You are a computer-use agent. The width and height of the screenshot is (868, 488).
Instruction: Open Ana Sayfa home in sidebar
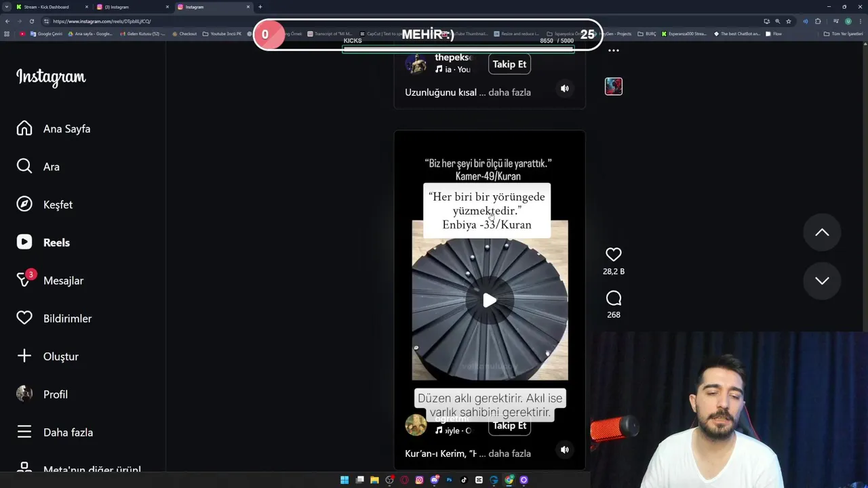click(x=54, y=129)
